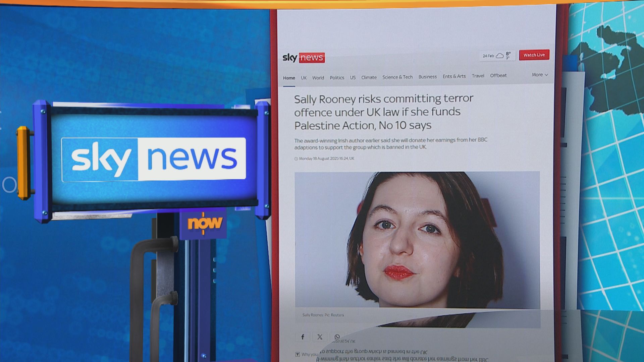Click the Monday 18 August 2025 timestamp
Image resolution: width=644 pixels, height=362 pixels.
click(x=326, y=159)
